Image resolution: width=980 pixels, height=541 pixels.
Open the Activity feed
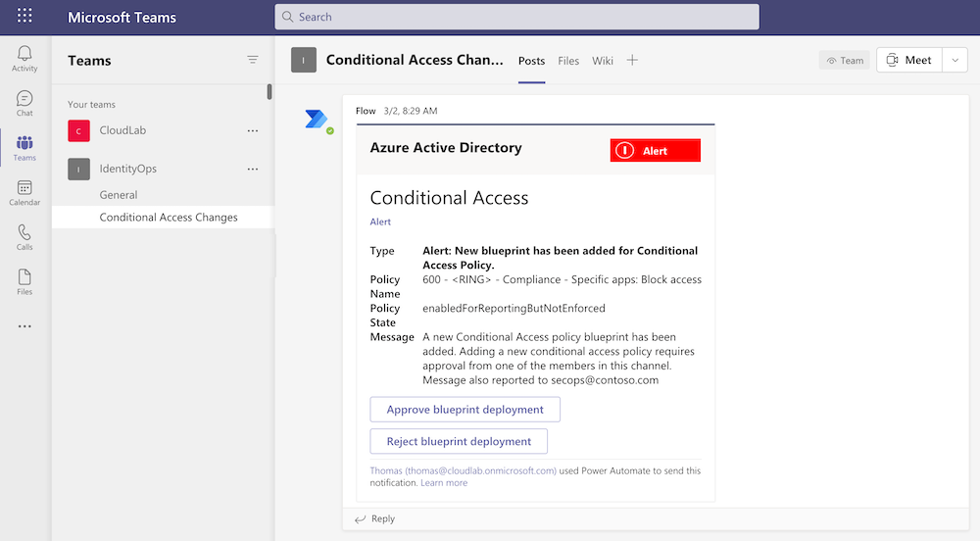[24, 59]
